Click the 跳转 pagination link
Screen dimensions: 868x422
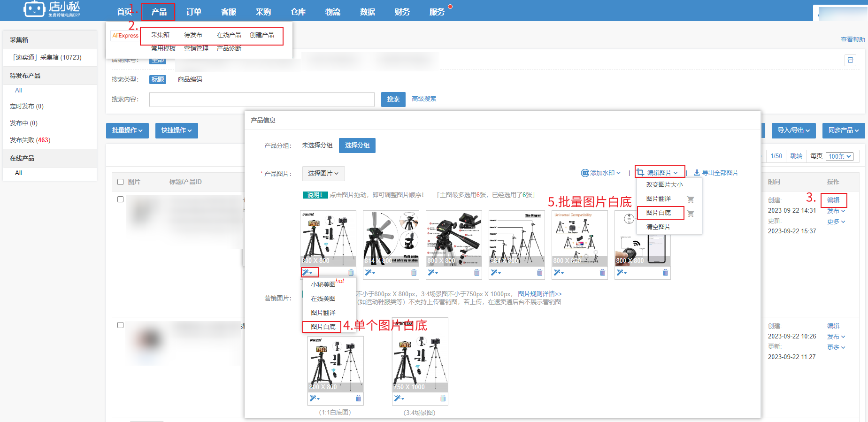click(x=796, y=156)
